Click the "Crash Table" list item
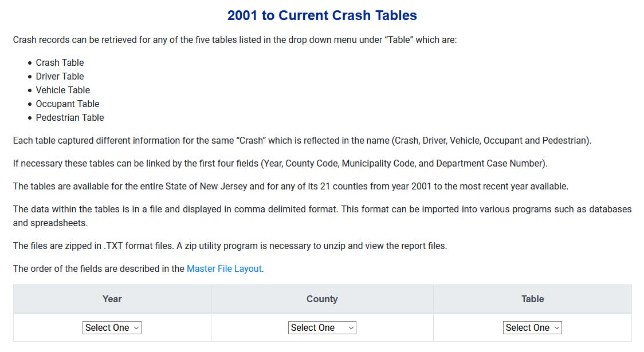This screenshot has width=644, height=352. [60, 62]
